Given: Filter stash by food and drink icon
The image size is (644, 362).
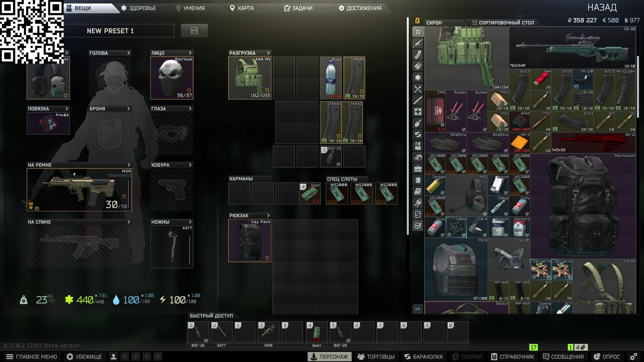Looking at the screenshot, I should pyautogui.click(x=418, y=89).
